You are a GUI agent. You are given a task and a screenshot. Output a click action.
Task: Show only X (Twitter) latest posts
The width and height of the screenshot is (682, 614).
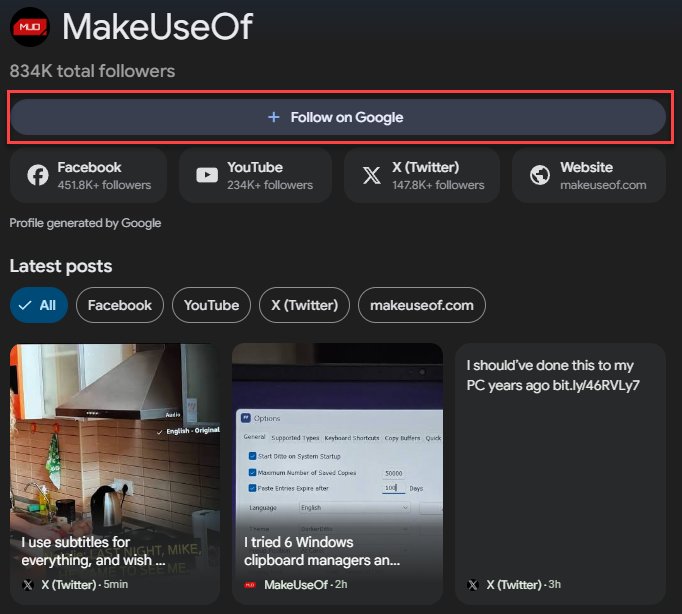point(304,305)
